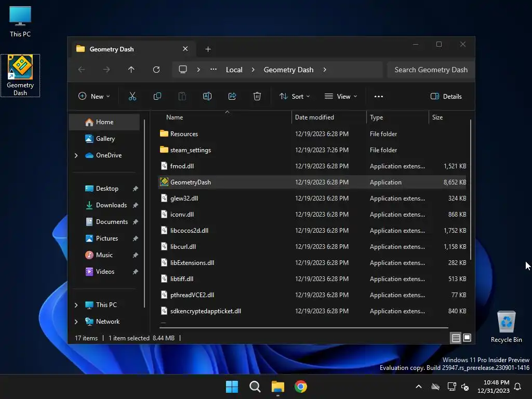Screen dimensions: 532x399
Task: Click the Cut scissors icon
Action: 132,96
